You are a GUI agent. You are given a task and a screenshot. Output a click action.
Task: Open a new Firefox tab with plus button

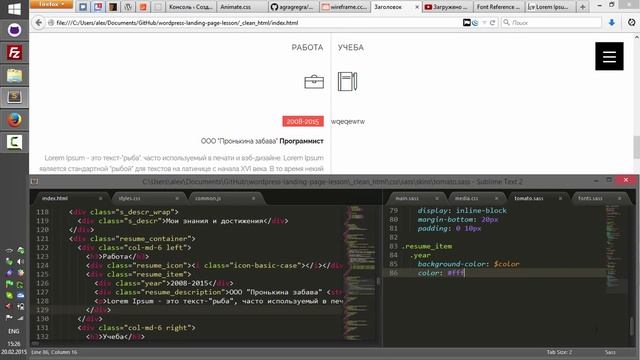(x=582, y=7)
